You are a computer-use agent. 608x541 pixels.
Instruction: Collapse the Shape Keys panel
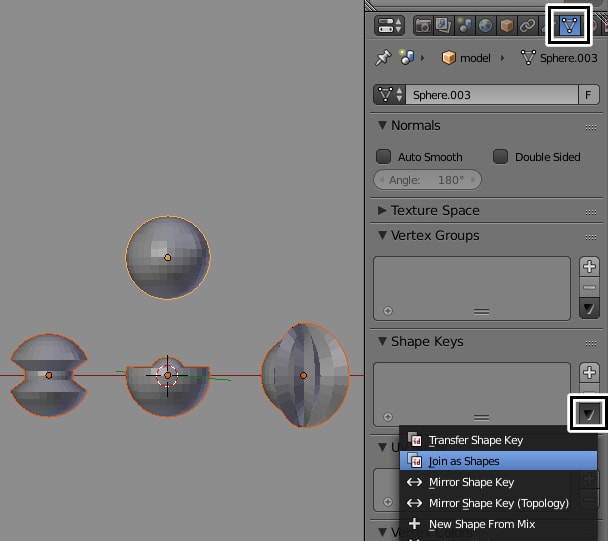point(382,341)
